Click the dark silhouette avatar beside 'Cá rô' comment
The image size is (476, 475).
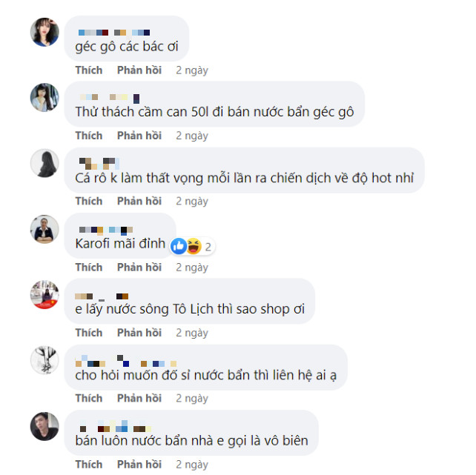44,163
